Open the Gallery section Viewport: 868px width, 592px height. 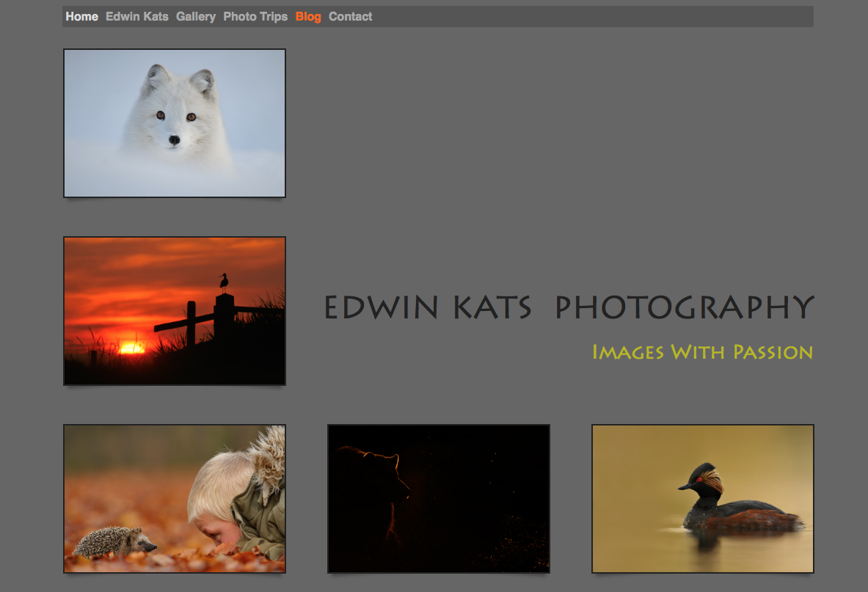(196, 16)
